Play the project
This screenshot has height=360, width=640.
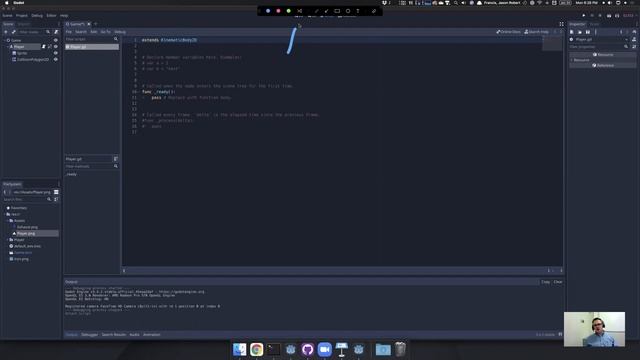click(584, 16)
